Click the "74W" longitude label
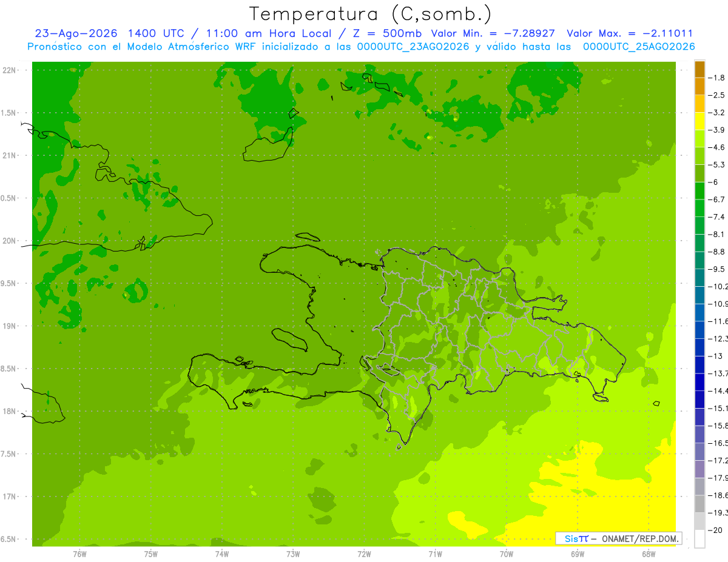The height and width of the screenshot is (562, 728). click(x=222, y=554)
